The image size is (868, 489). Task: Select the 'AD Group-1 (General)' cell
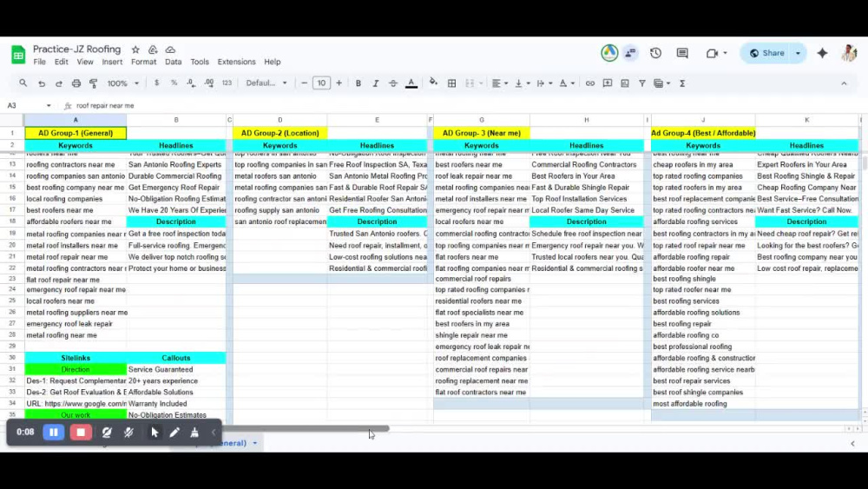pyautogui.click(x=76, y=133)
